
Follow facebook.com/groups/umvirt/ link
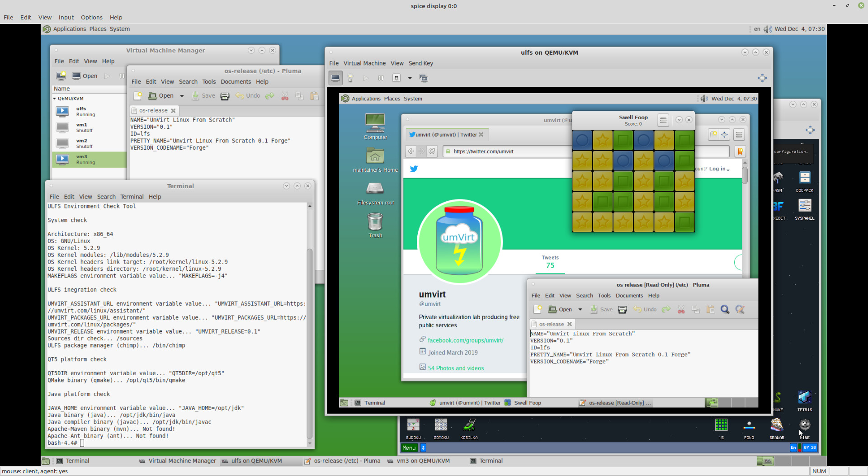(x=465, y=340)
